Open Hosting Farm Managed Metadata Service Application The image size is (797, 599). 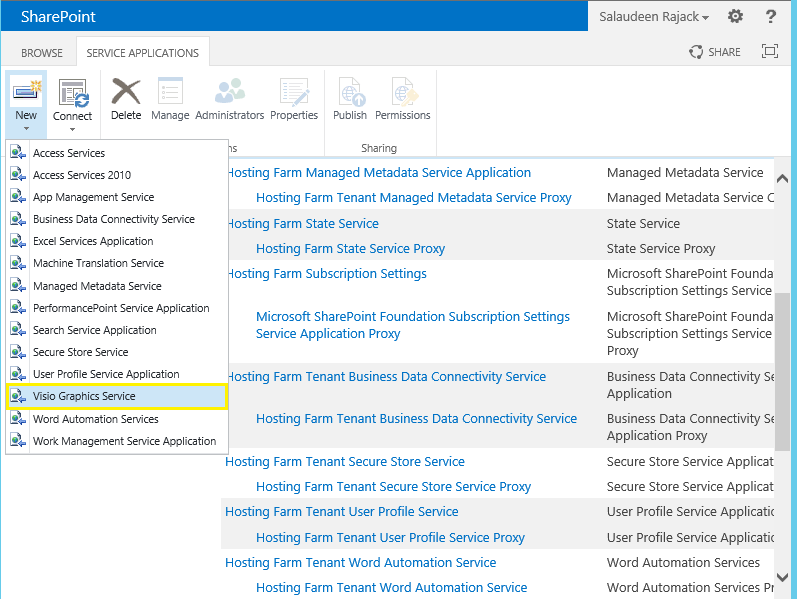coord(379,172)
